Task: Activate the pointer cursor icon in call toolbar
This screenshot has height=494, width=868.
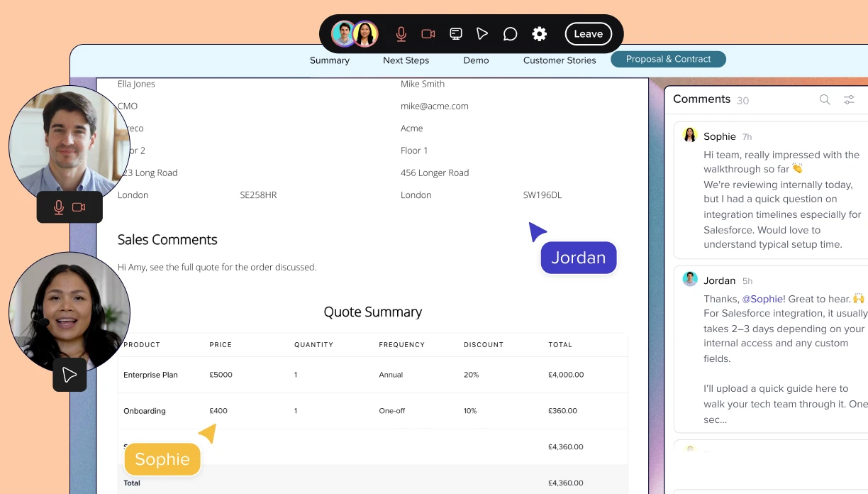Action: (x=482, y=33)
